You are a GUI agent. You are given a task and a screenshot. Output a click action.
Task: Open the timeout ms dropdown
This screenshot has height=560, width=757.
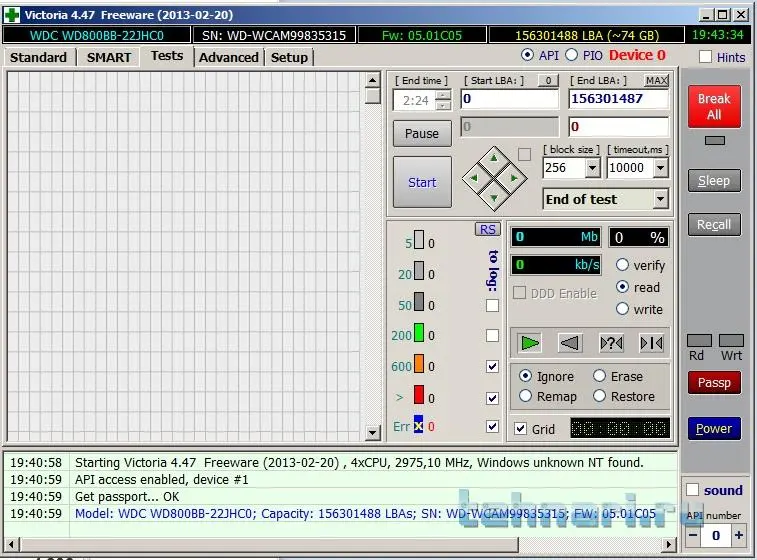coord(660,168)
